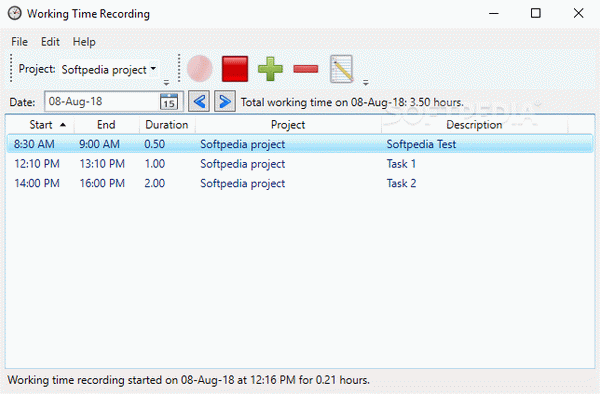Go to next day with right arrow

(x=225, y=101)
